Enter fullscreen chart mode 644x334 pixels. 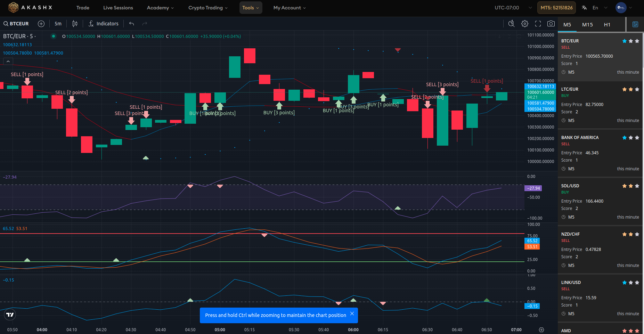pyautogui.click(x=538, y=24)
